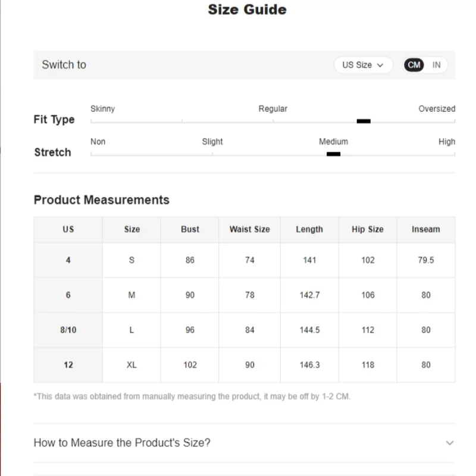Select the 8/10 US size row header
Image resolution: width=476 pixels, height=476 pixels.
coord(68,330)
